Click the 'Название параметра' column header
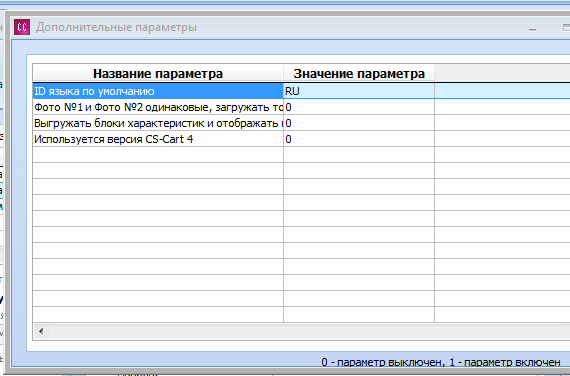Screen dimensions: 570x376 click(x=158, y=73)
